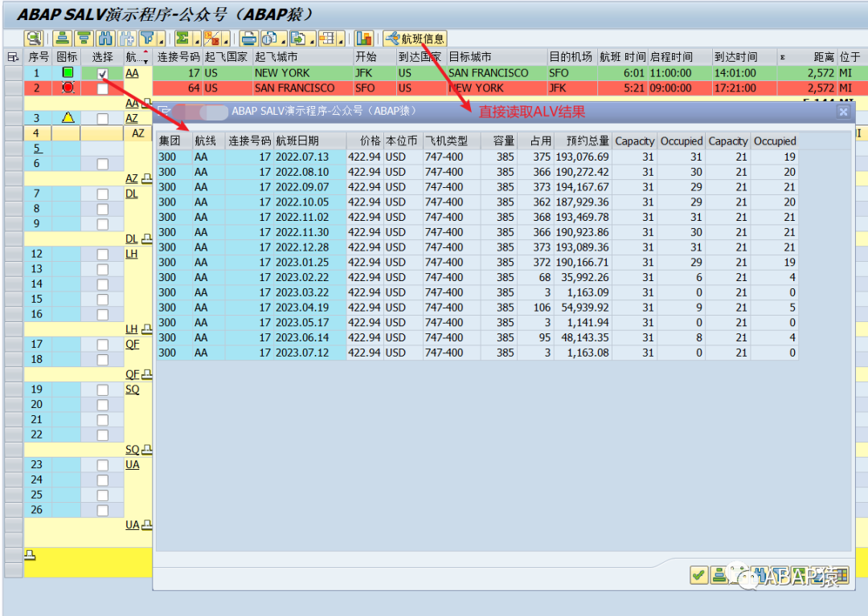868x616 pixels.
Task: Open the graphic chart icon
Action: 364,39
